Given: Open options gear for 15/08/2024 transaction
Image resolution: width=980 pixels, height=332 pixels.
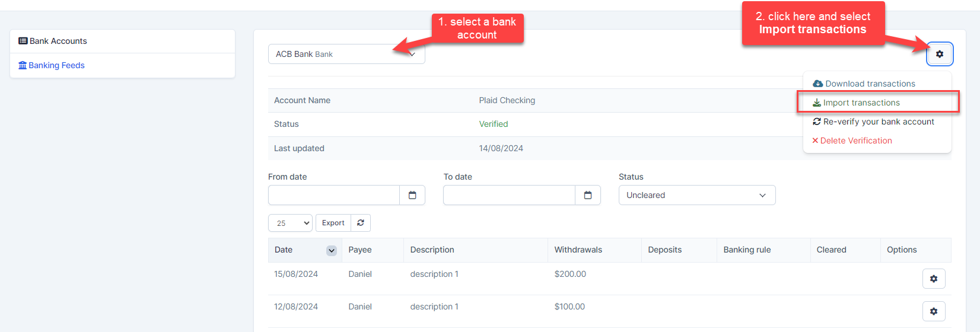Looking at the screenshot, I should [x=934, y=279].
